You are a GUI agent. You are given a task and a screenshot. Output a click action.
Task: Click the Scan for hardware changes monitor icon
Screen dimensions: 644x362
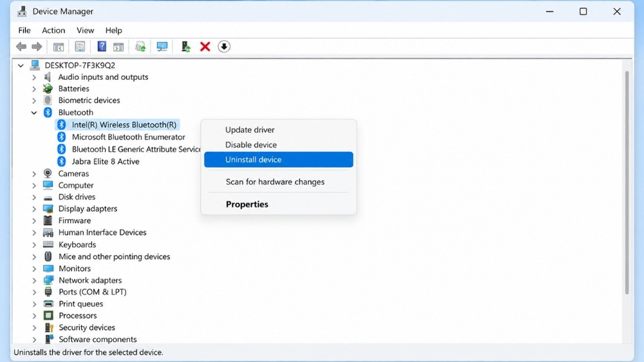coord(162,47)
